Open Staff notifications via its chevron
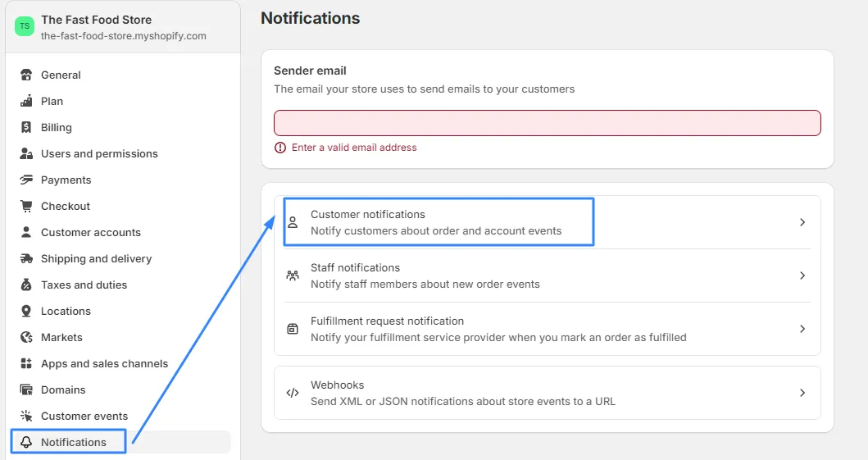The height and width of the screenshot is (460, 868). point(802,276)
